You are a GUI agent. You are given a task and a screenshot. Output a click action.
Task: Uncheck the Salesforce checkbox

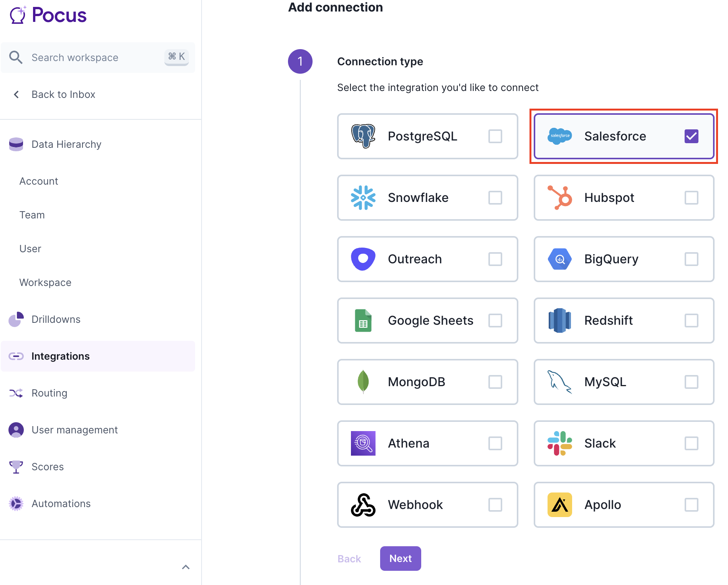[x=692, y=136]
